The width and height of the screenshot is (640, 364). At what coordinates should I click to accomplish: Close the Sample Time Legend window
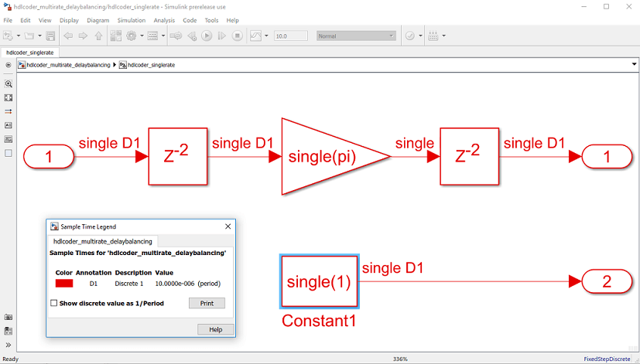228,226
